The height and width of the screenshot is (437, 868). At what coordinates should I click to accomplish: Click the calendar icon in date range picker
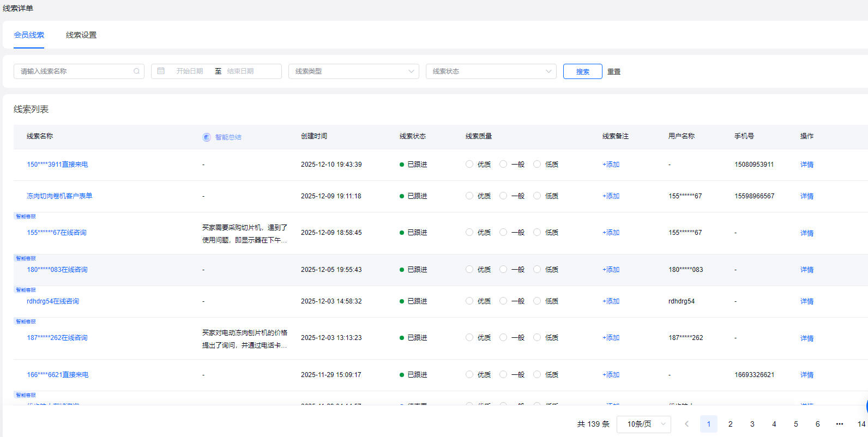pos(161,71)
